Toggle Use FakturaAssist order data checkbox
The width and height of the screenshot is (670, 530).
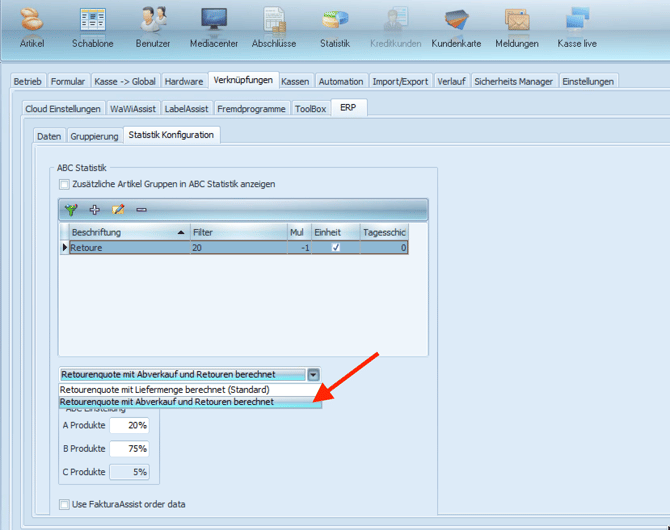tap(64, 505)
